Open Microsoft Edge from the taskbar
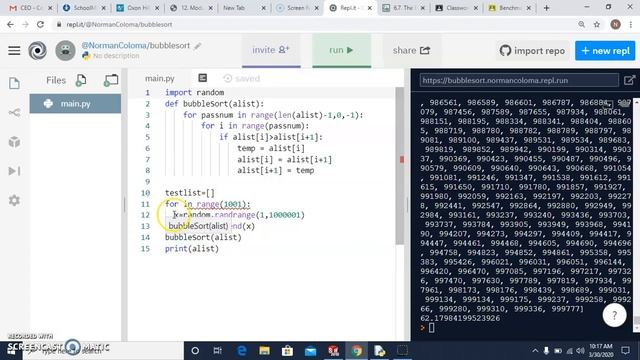The height and width of the screenshot is (360, 640). tap(242, 351)
